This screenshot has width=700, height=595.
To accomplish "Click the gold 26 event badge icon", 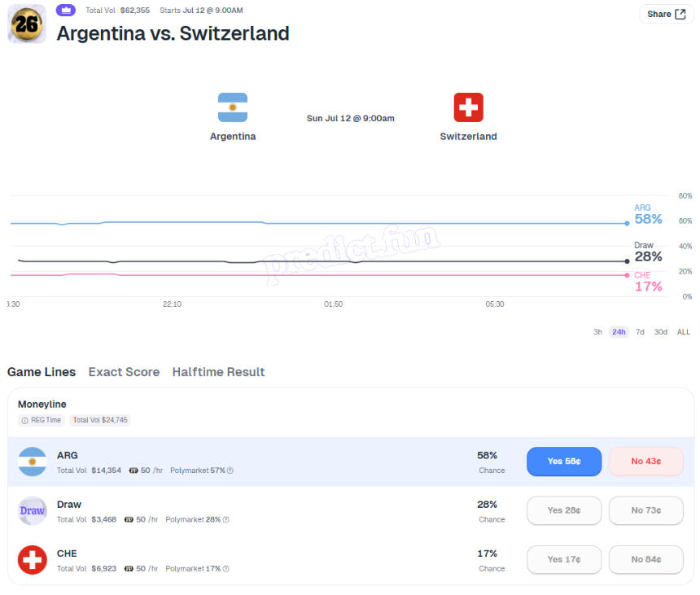I will point(27,24).
